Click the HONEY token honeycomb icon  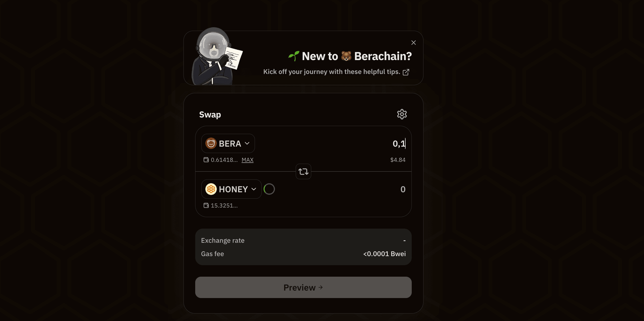(211, 189)
